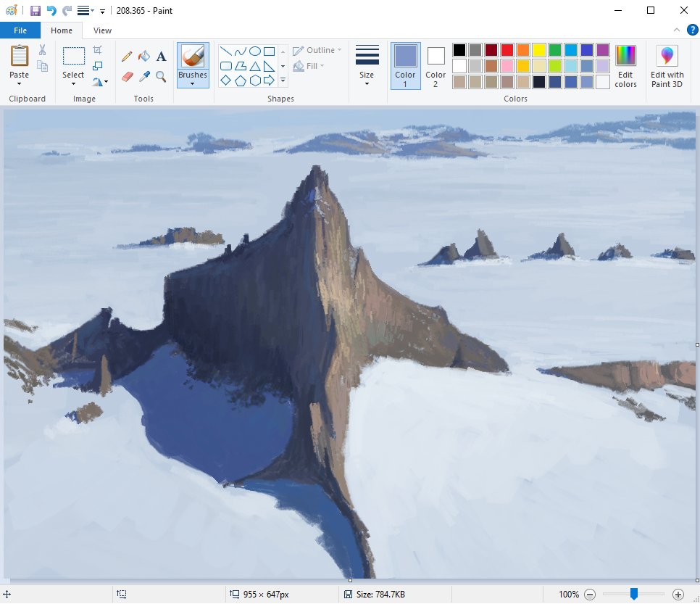Switch to the Home tab
The width and height of the screenshot is (700, 604).
[62, 30]
